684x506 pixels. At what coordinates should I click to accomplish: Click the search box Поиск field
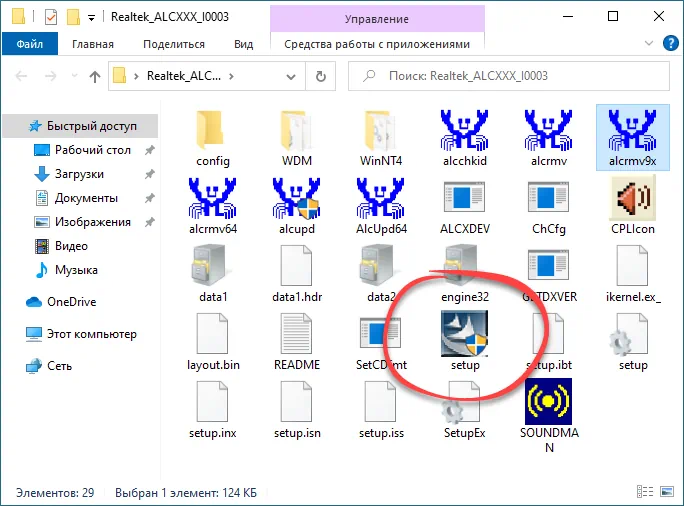coord(509,76)
